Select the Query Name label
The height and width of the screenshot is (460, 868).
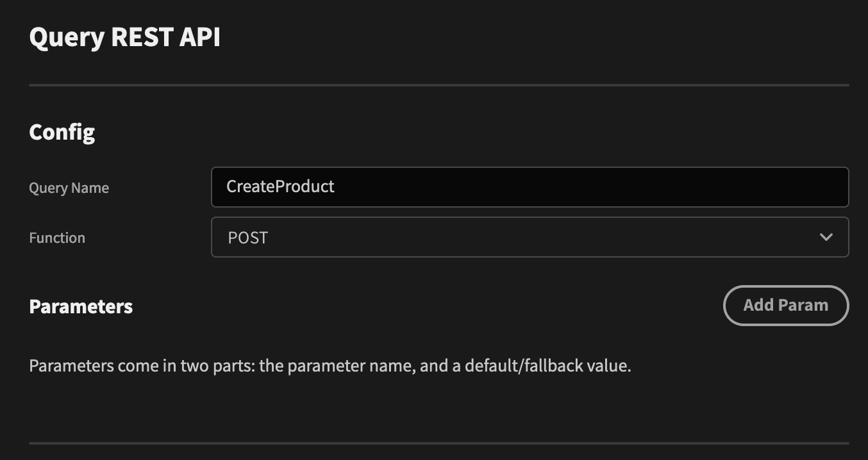pos(69,188)
